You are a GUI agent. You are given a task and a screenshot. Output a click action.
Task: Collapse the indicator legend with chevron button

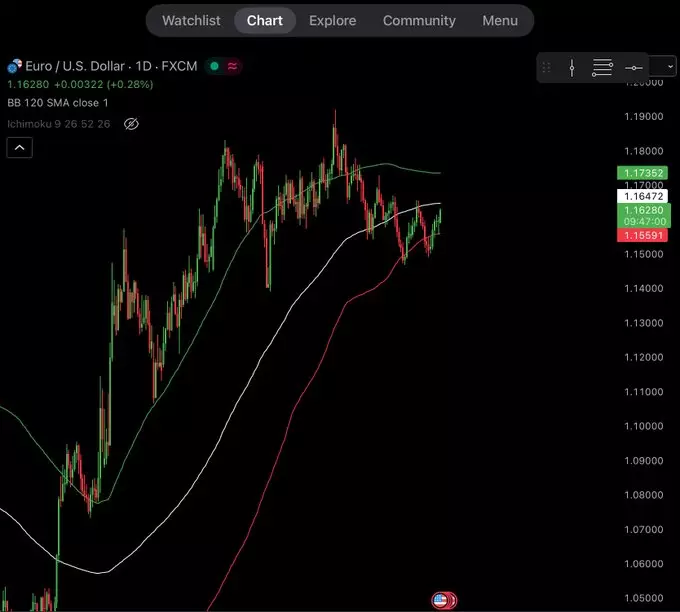click(20, 148)
